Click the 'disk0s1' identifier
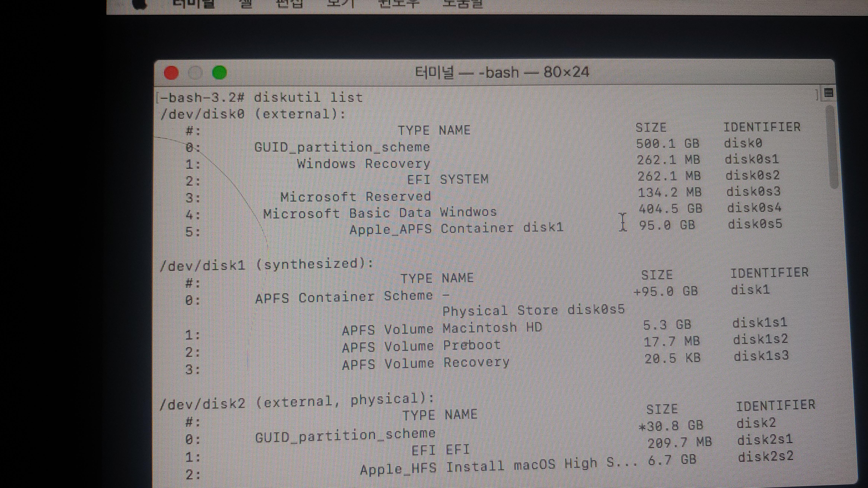868x488 pixels. [x=752, y=159]
